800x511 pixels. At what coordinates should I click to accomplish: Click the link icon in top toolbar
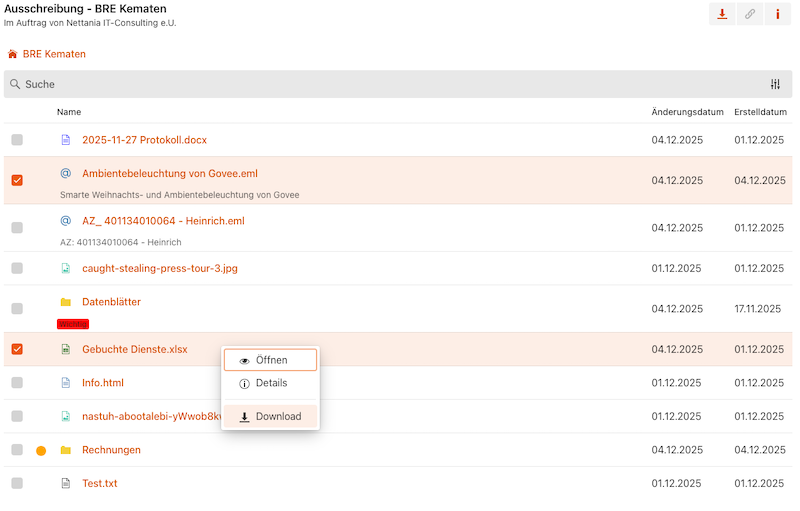tap(750, 14)
